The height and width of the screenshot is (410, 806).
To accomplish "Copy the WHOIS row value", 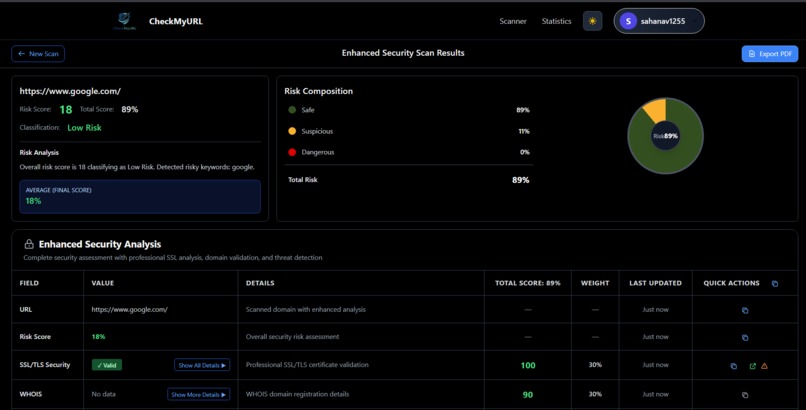I will [745, 395].
